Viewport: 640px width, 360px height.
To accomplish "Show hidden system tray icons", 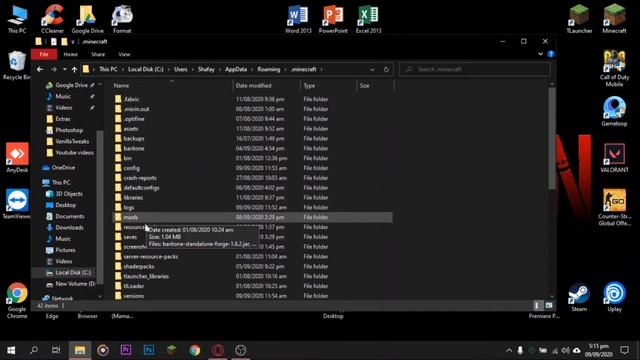I will click(x=509, y=350).
